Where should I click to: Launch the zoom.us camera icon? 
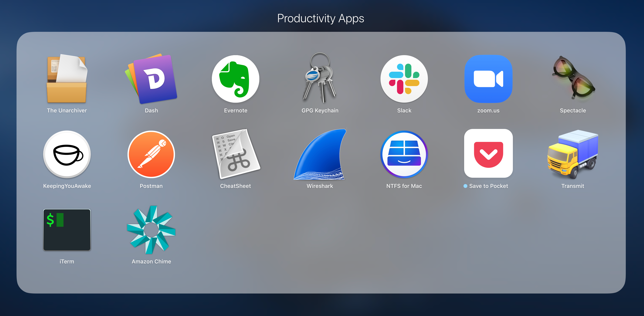[x=488, y=79]
